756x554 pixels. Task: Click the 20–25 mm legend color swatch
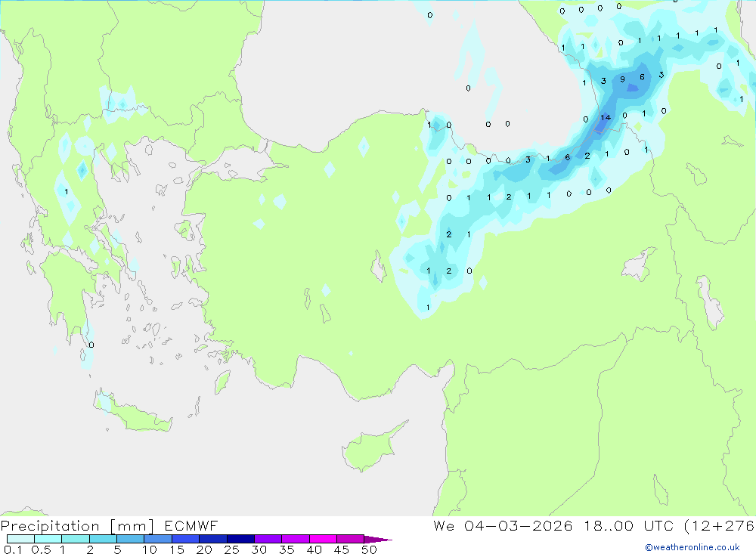[213, 539]
